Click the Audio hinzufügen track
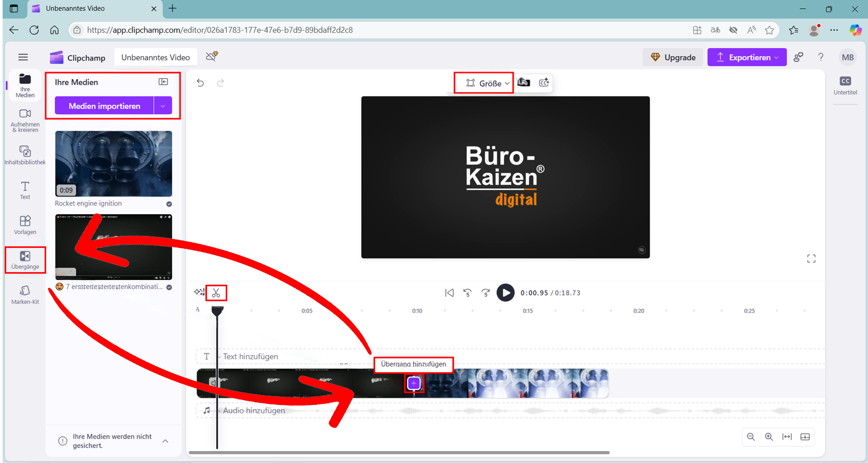 (509, 410)
